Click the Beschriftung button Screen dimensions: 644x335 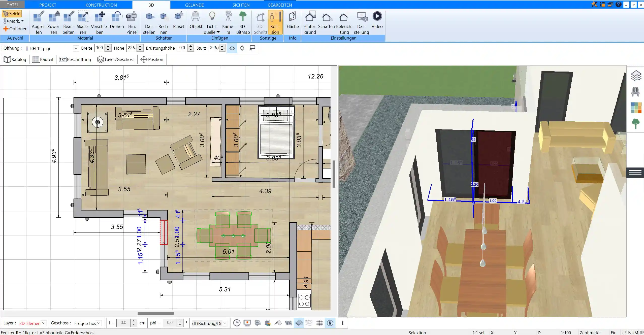(75, 59)
